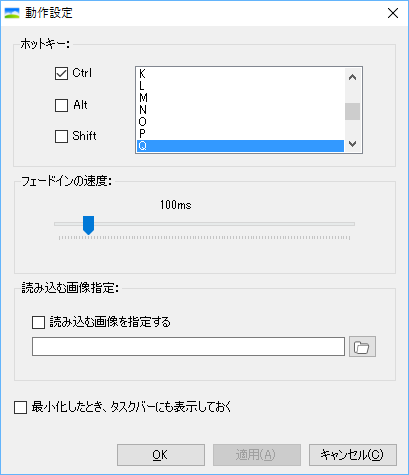The image size is (409, 475).
Task: Select key M in the list
Action: point(240,98)
